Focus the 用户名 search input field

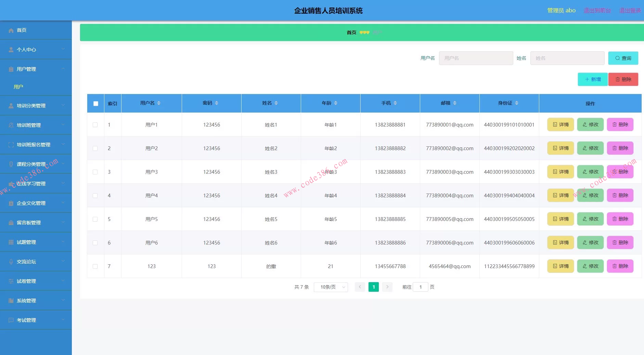click(476, 58)
